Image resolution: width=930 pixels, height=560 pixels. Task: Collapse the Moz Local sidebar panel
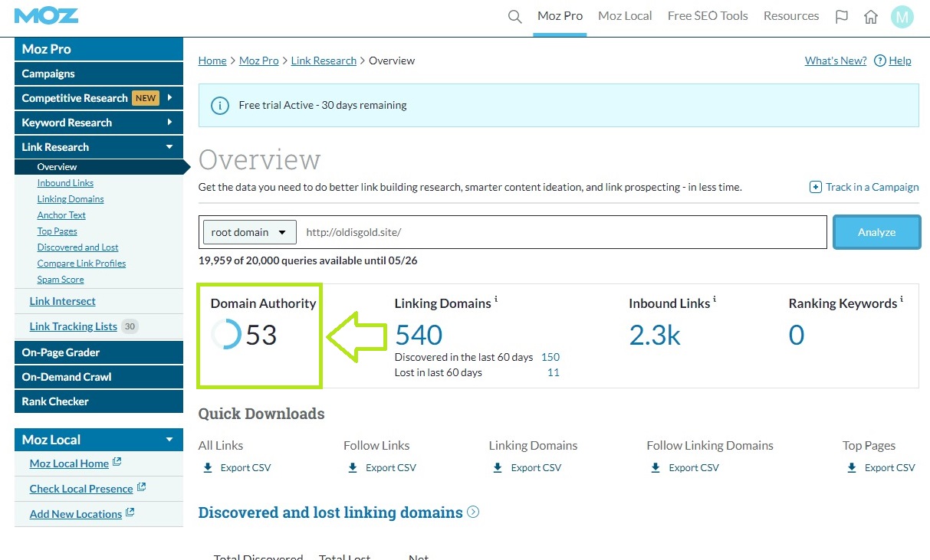[169, 440]
